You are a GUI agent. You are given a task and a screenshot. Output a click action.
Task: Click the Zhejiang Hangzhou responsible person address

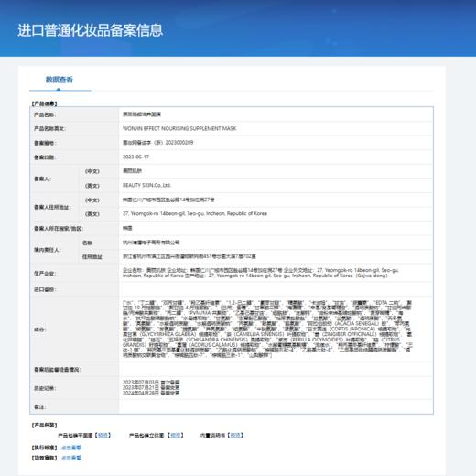pos(189,256)
